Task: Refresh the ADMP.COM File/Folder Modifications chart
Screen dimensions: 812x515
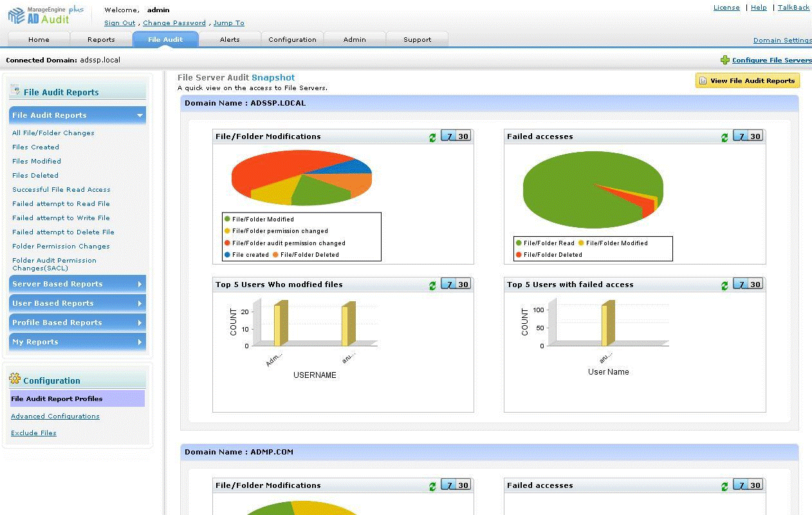Action: (x=432, y=486)
